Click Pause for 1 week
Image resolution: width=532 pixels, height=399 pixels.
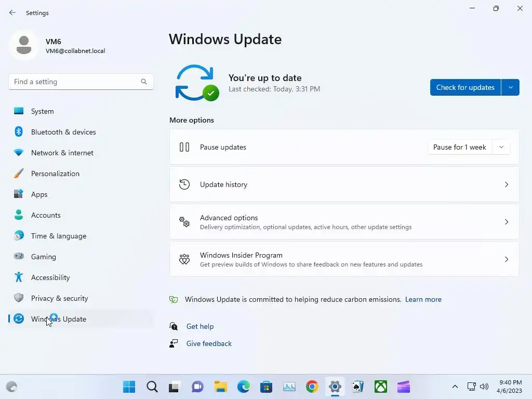[x=460, y=147]
